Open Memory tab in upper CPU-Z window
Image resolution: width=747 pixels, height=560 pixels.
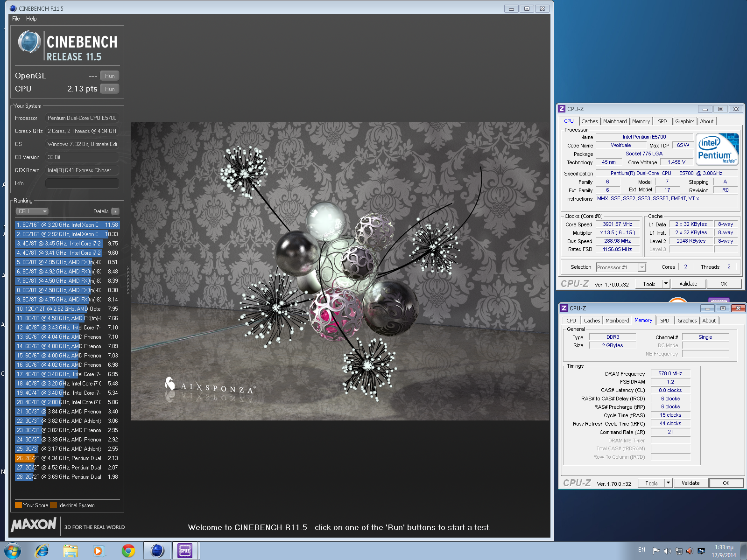click(x=641, y=121)
